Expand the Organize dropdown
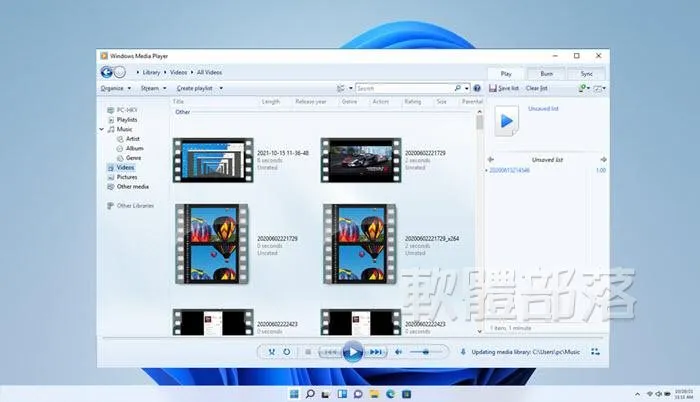This screenshot has width=700, height=402. (x=116, y=88)
